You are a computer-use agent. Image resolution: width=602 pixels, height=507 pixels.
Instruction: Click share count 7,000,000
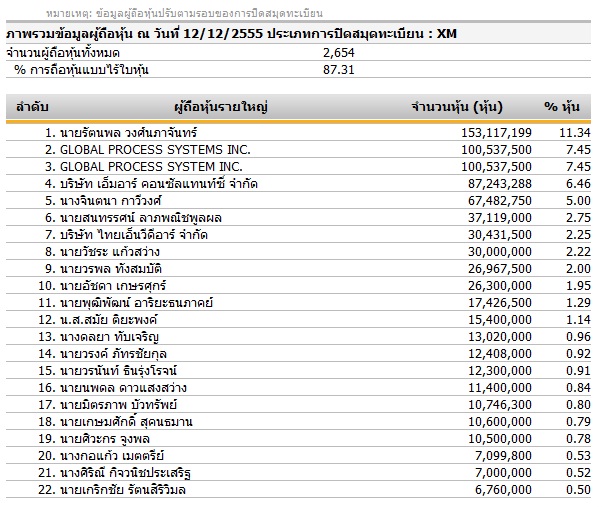point(503,473)
